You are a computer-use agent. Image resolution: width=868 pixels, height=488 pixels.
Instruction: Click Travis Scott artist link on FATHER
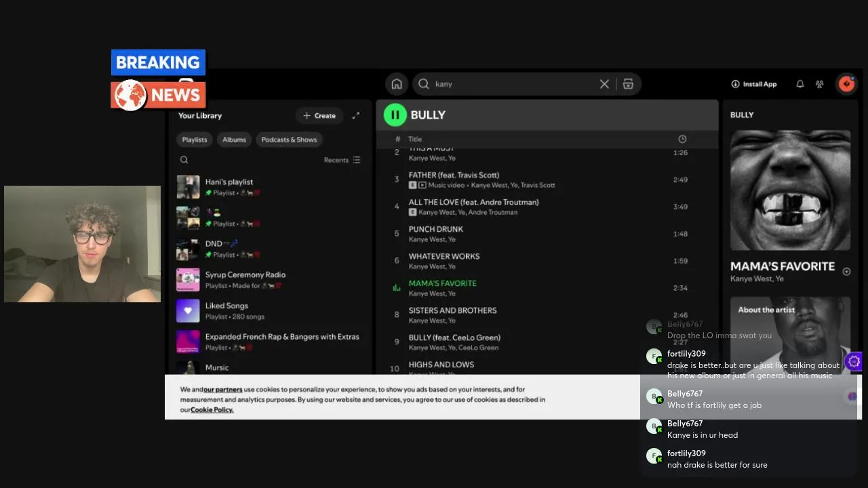pyautogui.click(x=538, y=185)
